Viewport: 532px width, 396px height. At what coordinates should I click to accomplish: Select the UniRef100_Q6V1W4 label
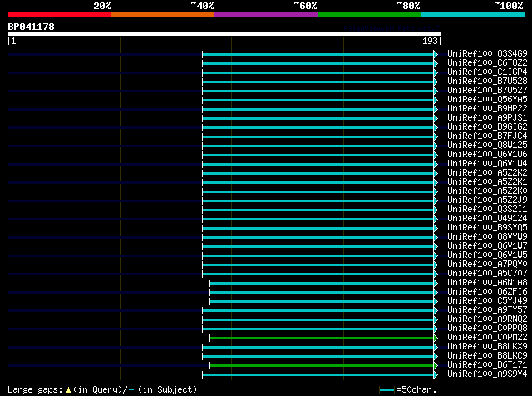(x=487, y=163)
